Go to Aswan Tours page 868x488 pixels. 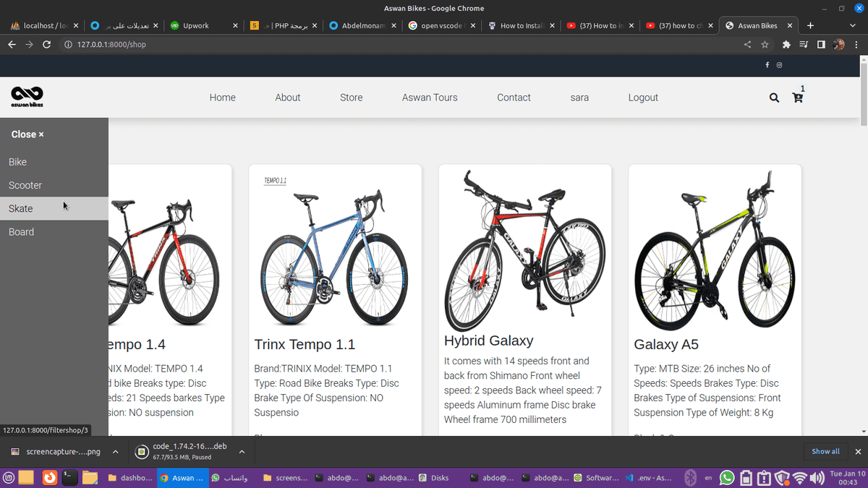point(430,98)
